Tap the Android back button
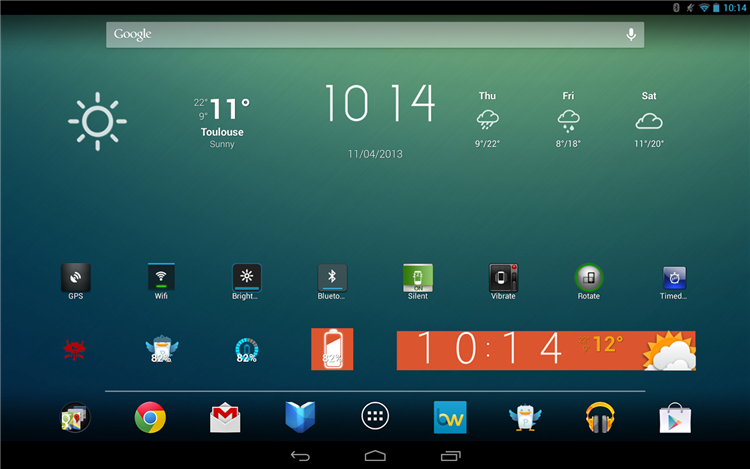The image size is (750, 469). [x=300, y=456]
